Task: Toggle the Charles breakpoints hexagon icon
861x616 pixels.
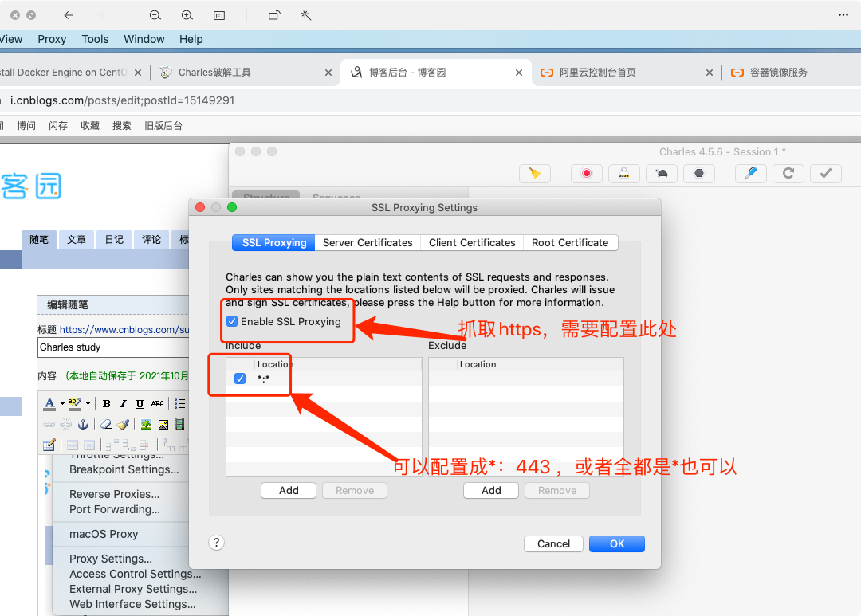Action: (x=699, y=174)
